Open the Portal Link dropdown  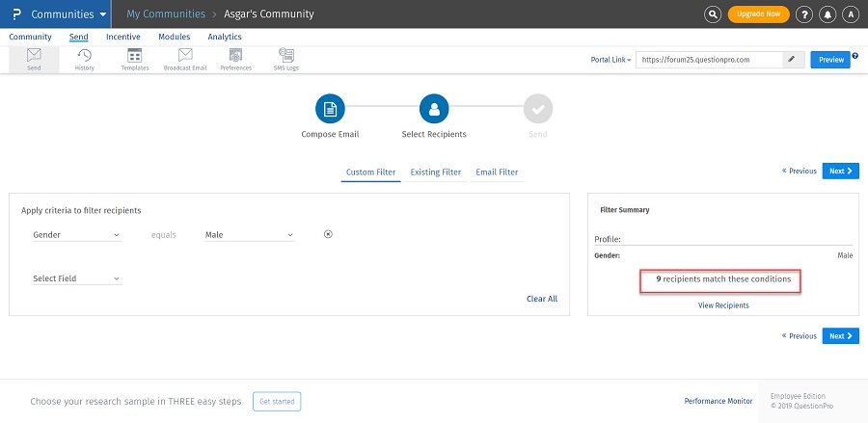610,60
